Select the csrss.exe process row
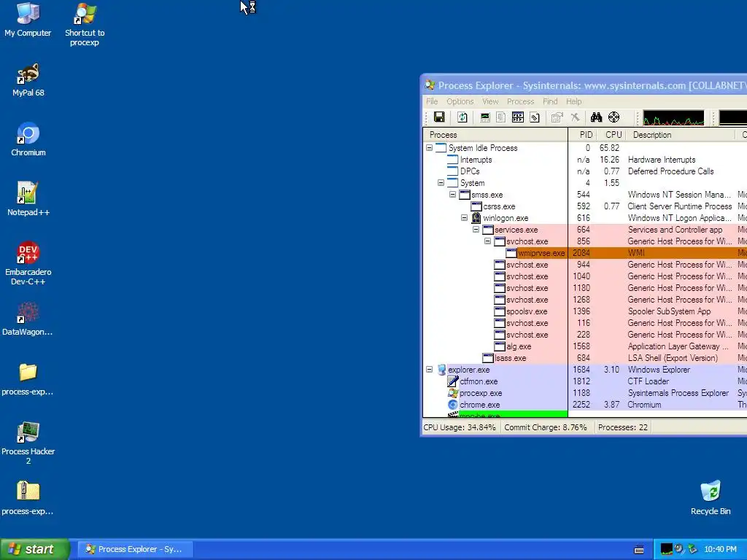 tap(585, 206)
